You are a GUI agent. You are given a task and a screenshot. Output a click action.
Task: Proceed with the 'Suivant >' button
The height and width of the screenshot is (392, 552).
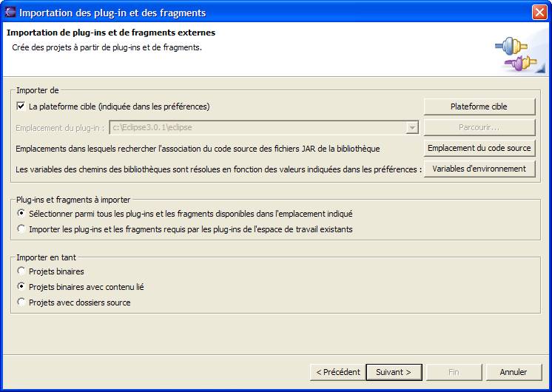tap(394, 372)
